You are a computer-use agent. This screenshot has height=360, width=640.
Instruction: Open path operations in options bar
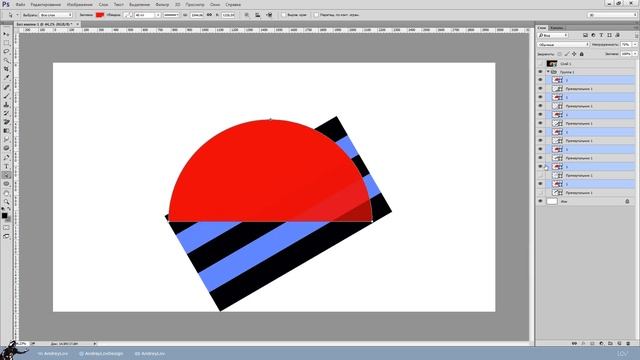pos(247,15)
